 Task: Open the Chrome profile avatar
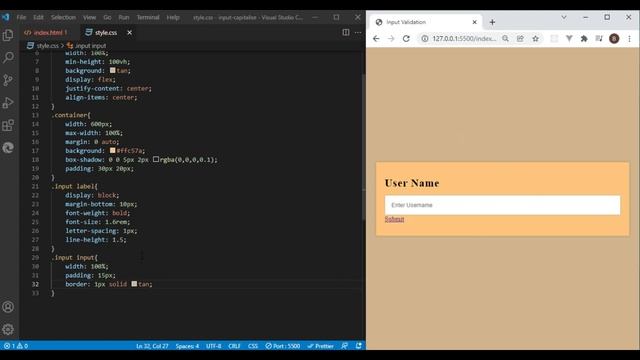click(x=614, y=38)
